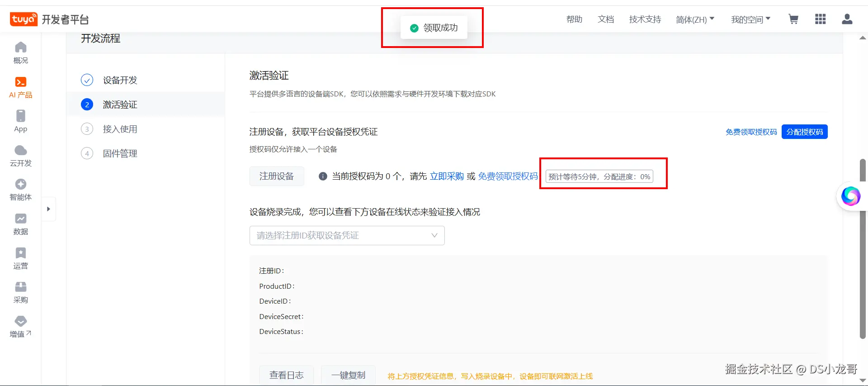868x386 pixels.
Task: Open the shopping cart icon
Action: pyautogui.click(x=793, y=19)
